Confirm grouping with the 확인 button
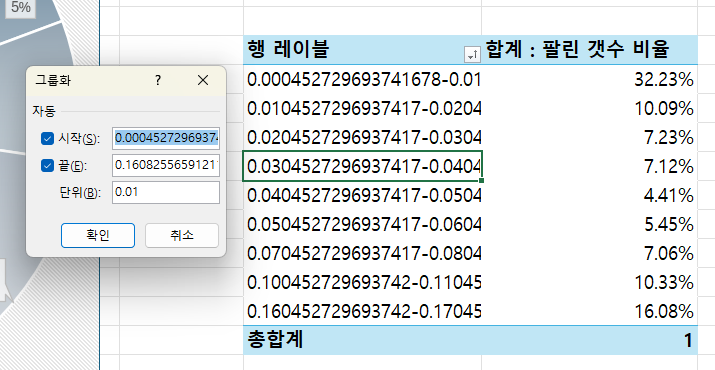 coord(98,235)
